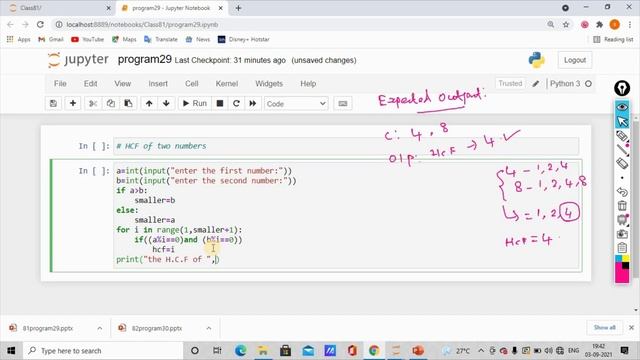Click Show all downloads

coord(604,328)
